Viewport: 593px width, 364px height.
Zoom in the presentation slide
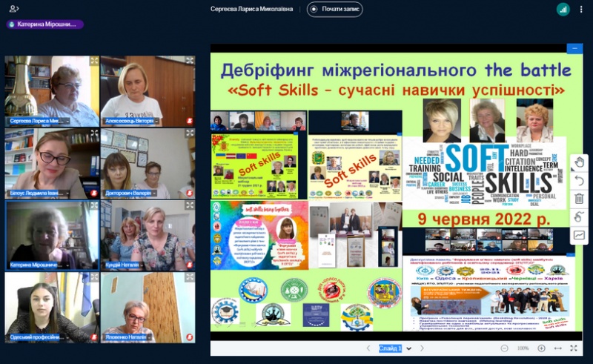point(541,348)
